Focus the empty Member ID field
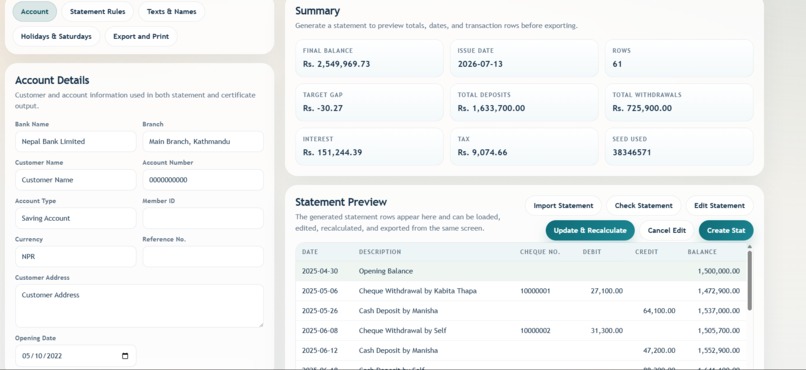806x370 pixels. click(203, 218)
